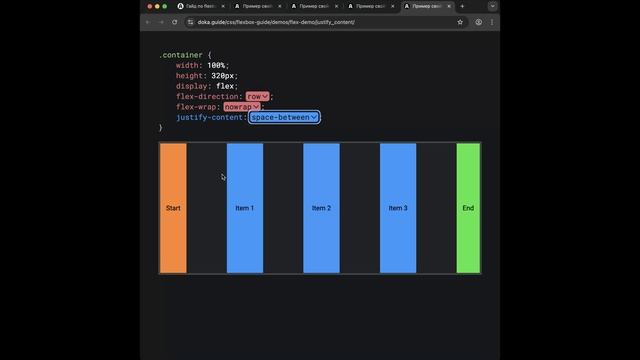Open the flex-direction "row" dropdown

(257, 96)
